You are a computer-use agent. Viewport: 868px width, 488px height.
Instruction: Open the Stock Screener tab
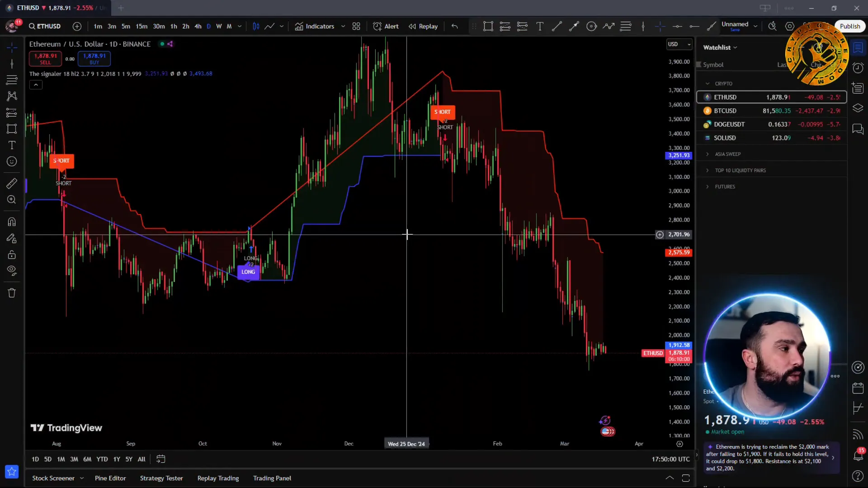coord(53,478)
